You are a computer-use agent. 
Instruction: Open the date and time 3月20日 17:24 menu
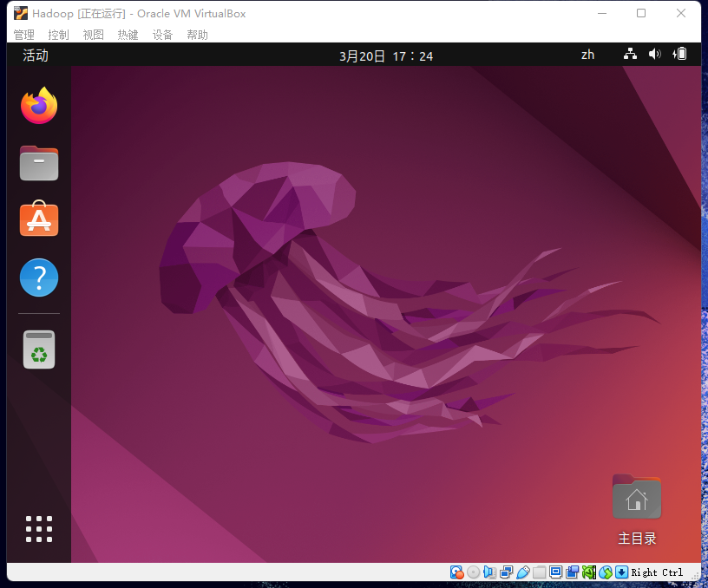point(386,56)
